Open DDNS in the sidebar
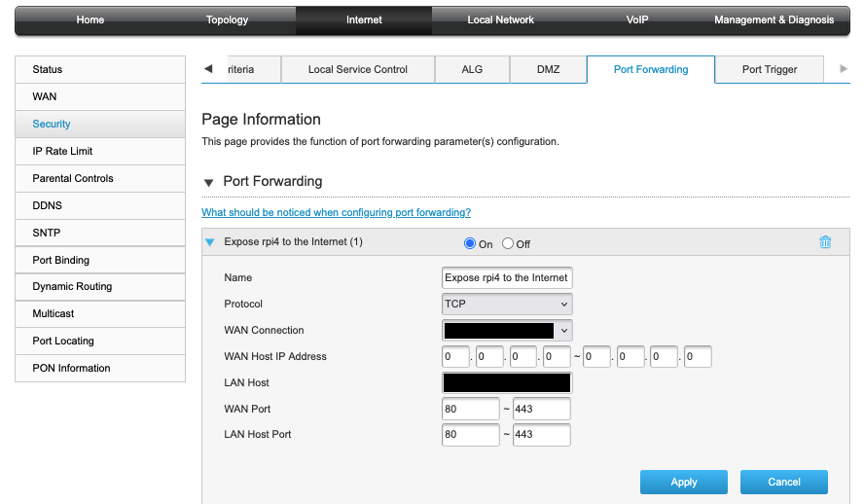This screenshot has height=504, width=864. tap(100, 205)
